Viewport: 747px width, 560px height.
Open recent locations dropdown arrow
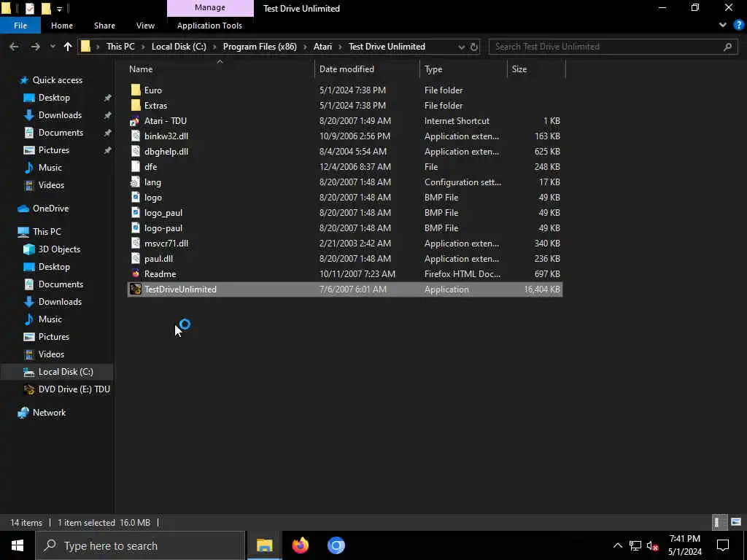[53, 47]
